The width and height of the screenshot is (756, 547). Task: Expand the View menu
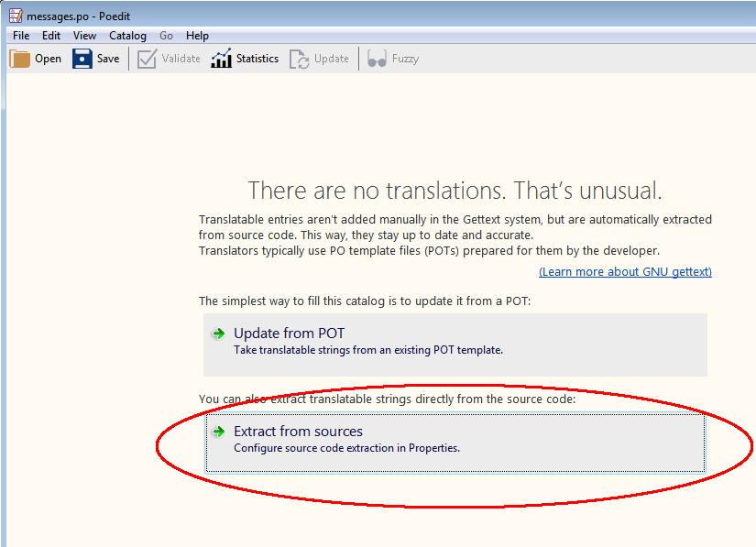pos(84,36)
